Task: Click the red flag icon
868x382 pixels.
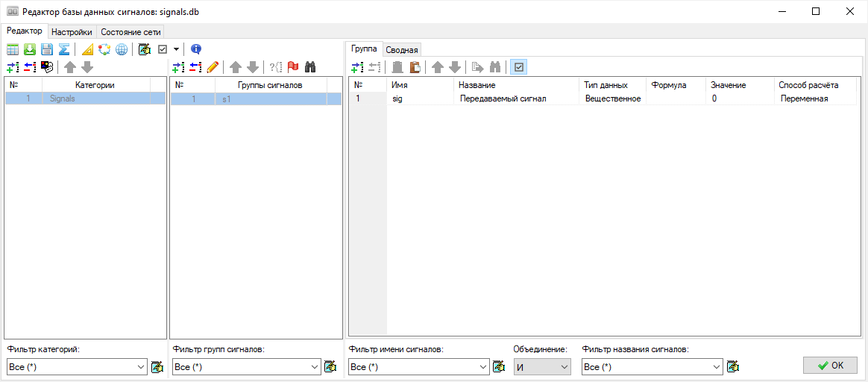Action: point(293,67)
